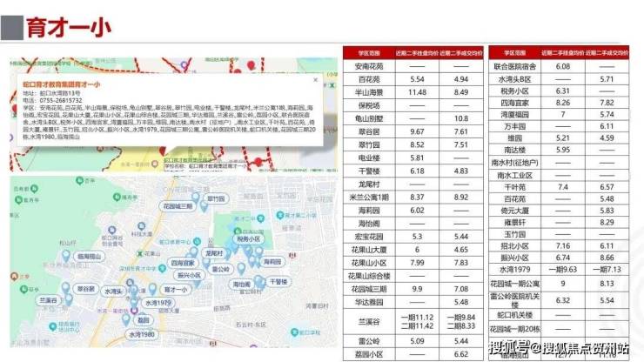Close the 育才一小 school info popup
This screenshot has height=362, width=644.
point(315,80)
